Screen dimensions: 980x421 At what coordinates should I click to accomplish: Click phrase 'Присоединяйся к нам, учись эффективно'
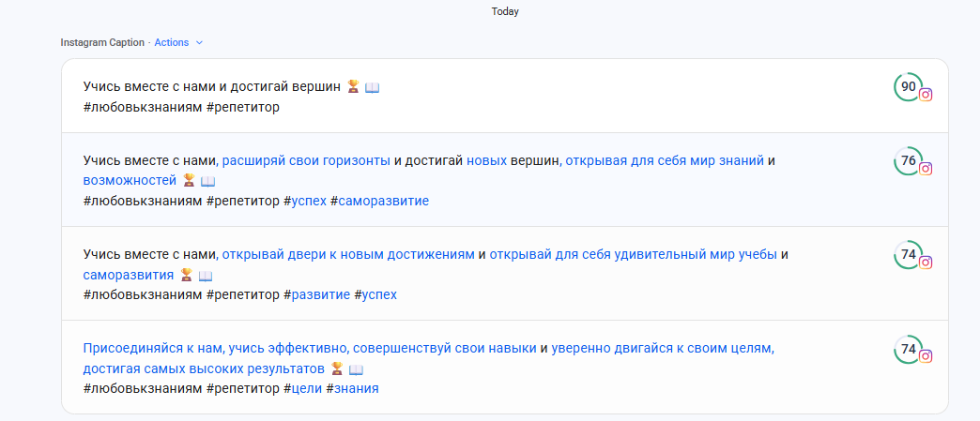coord(215,348)
